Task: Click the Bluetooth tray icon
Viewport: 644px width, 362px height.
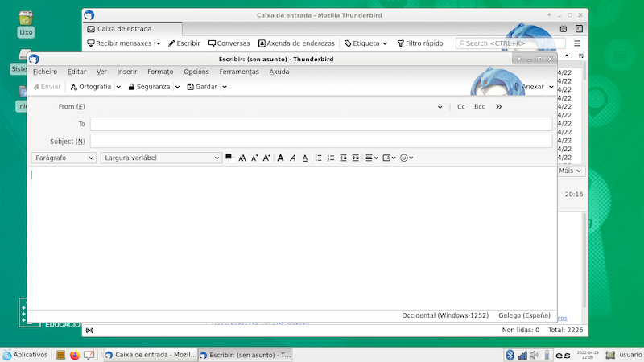Action: pos(510,355)
